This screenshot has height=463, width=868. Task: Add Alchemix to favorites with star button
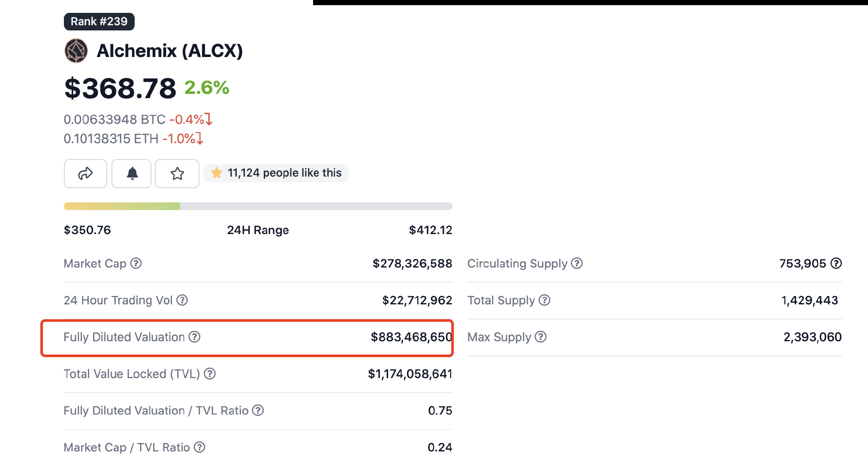pyautogui.click(x=177, y=174)
